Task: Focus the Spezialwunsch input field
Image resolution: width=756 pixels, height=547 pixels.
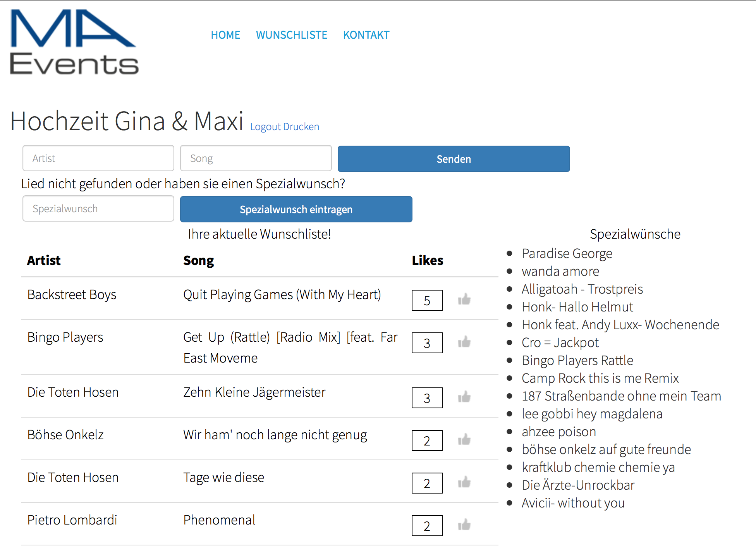Action: 98,208
